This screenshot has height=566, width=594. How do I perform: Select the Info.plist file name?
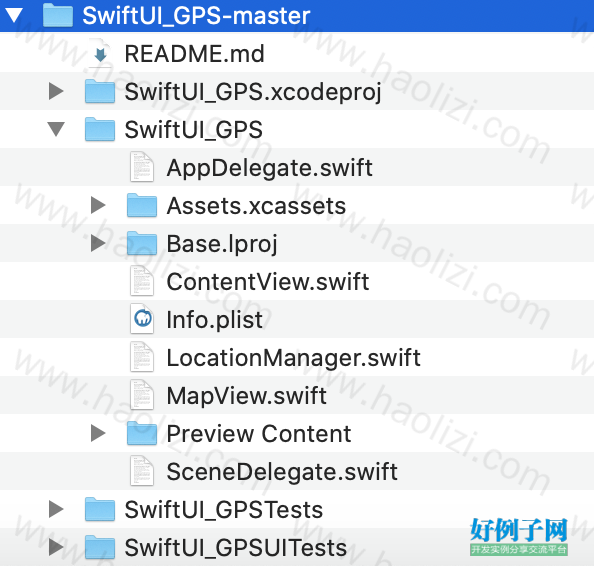click(214, 320)
